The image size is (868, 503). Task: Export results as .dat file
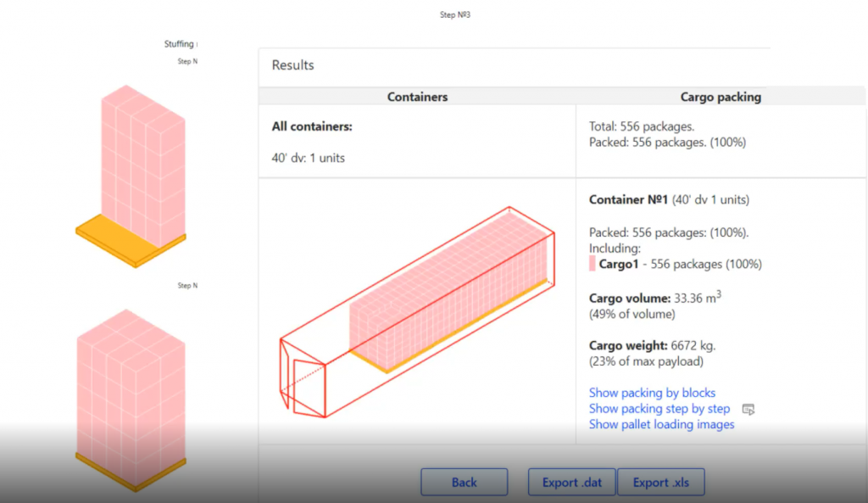(572, 482)
